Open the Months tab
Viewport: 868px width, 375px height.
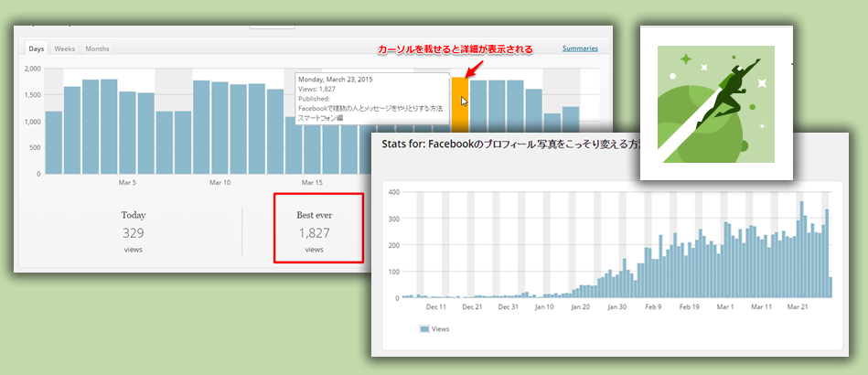pos(98,48)
